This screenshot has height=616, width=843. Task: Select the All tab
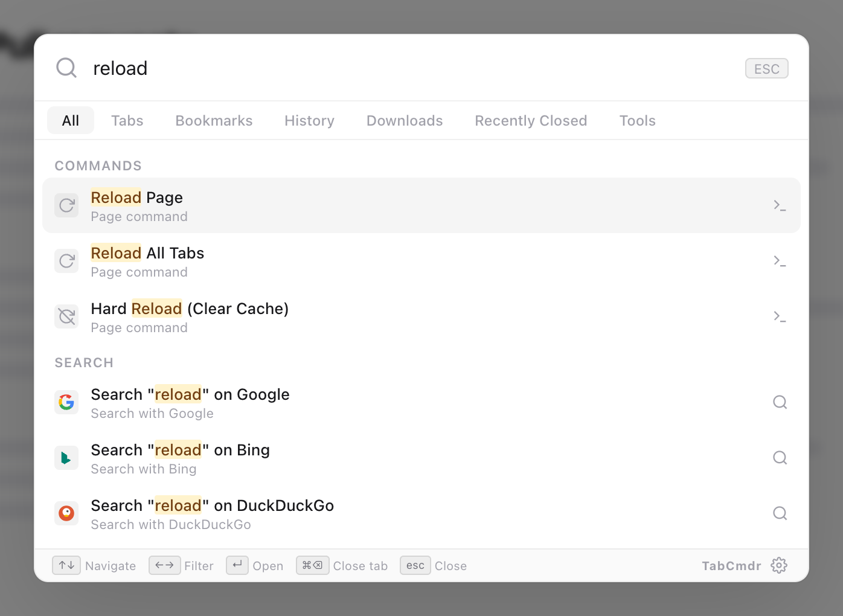pyautogui.click(x=71, y=120)
